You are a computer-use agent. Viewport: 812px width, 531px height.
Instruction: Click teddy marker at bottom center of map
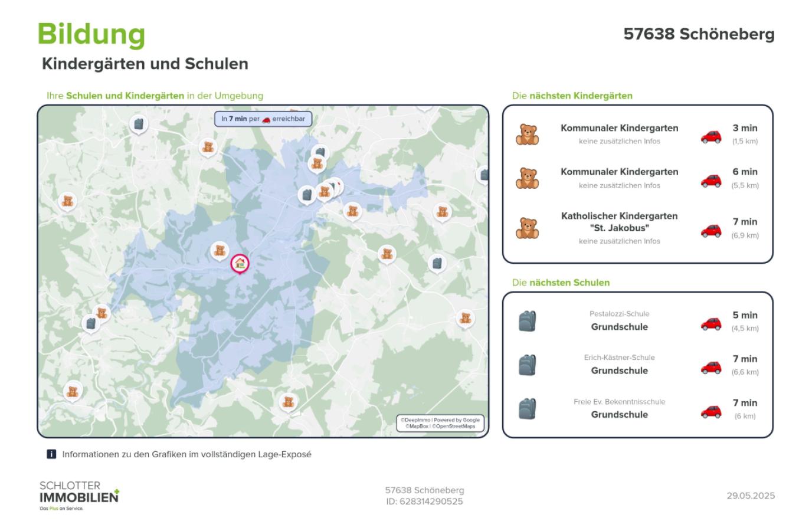(x=288, y=402)
